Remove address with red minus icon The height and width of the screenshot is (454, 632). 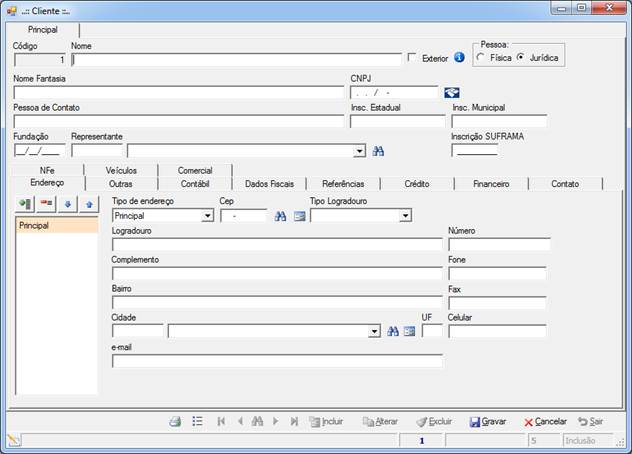pyautogui.click(x=46, y=204)
